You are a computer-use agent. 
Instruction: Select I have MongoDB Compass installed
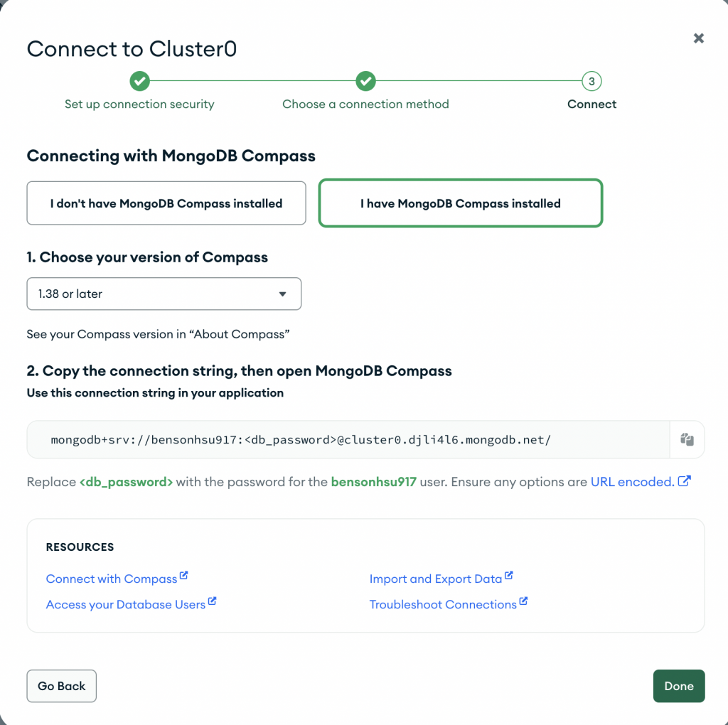coord(461,203)
